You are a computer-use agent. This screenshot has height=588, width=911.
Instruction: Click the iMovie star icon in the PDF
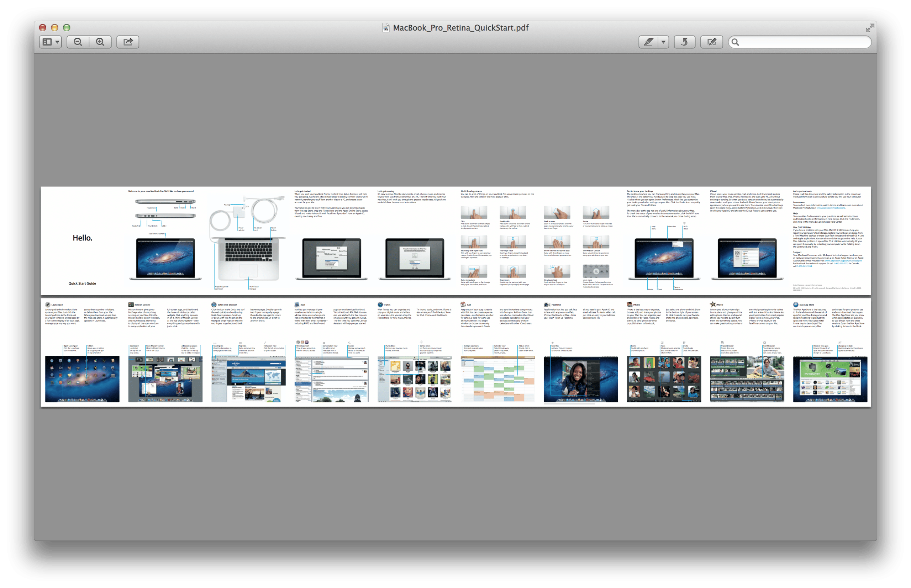713,304
